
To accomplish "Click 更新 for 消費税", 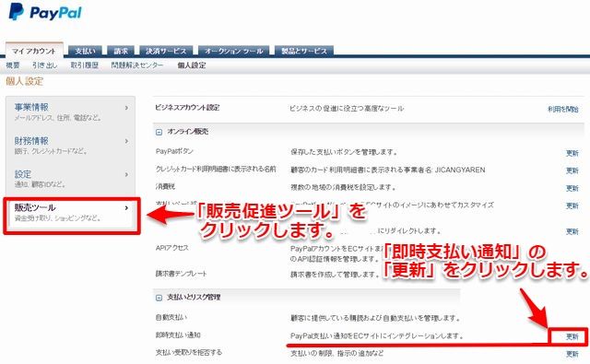I will click(x=572, y=188).
